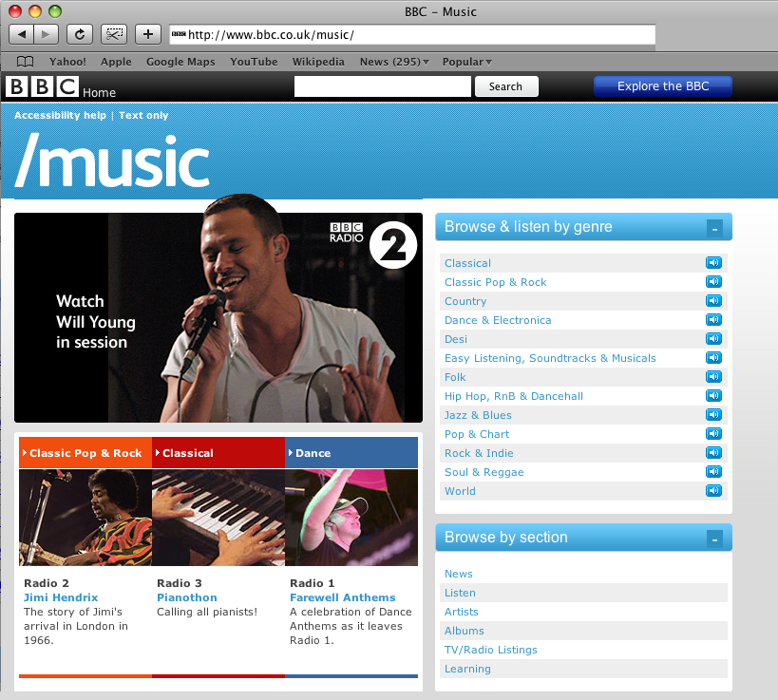Open a new tab with the plus icon
The width and height of the screenshot is (778, 700).
147,34
